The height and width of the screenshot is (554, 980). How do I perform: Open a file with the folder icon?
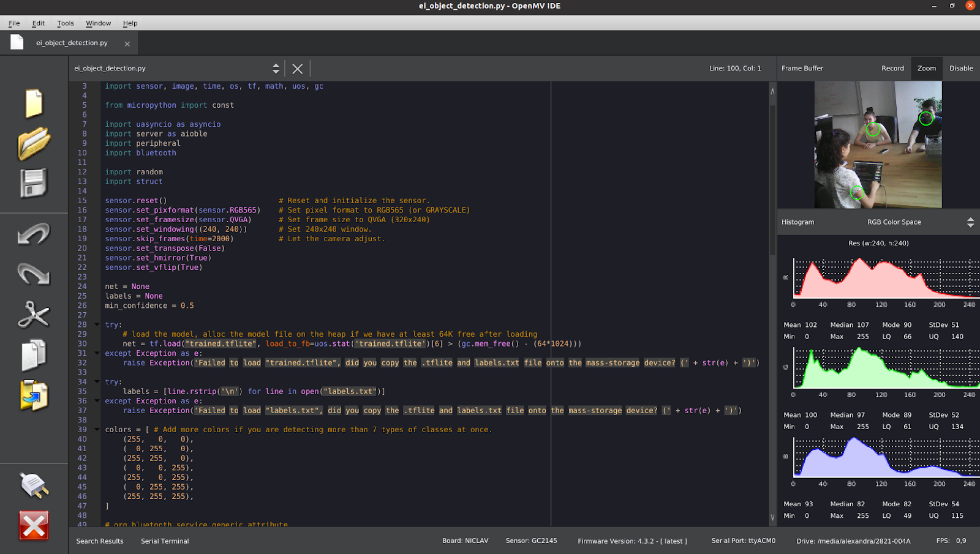click(x=34, y=143)
